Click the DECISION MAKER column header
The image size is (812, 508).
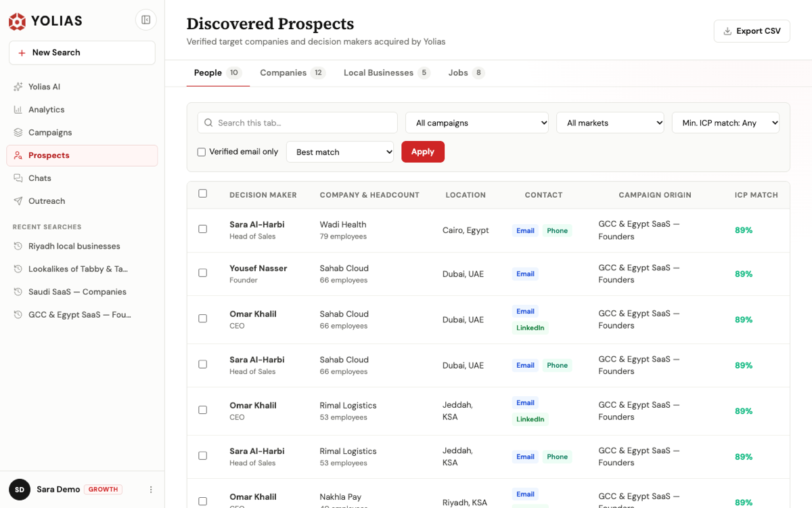(x=263, y=195)
